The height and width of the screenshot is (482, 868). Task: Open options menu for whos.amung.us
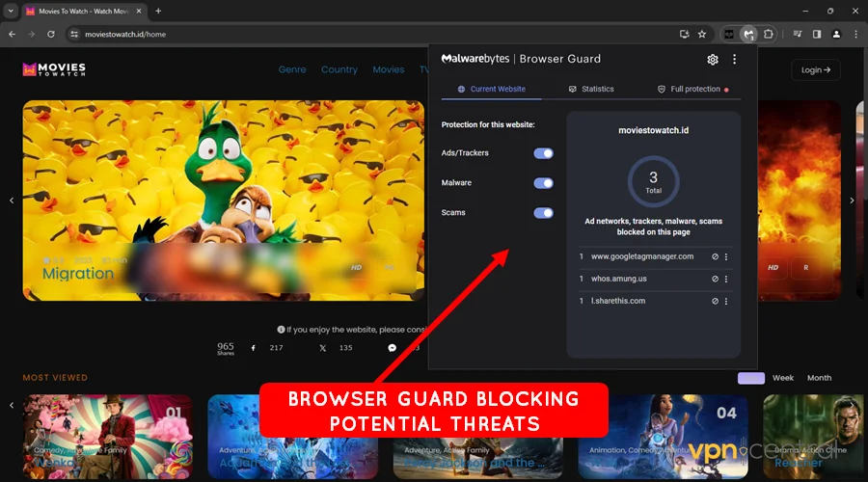(x=726, y=279)
